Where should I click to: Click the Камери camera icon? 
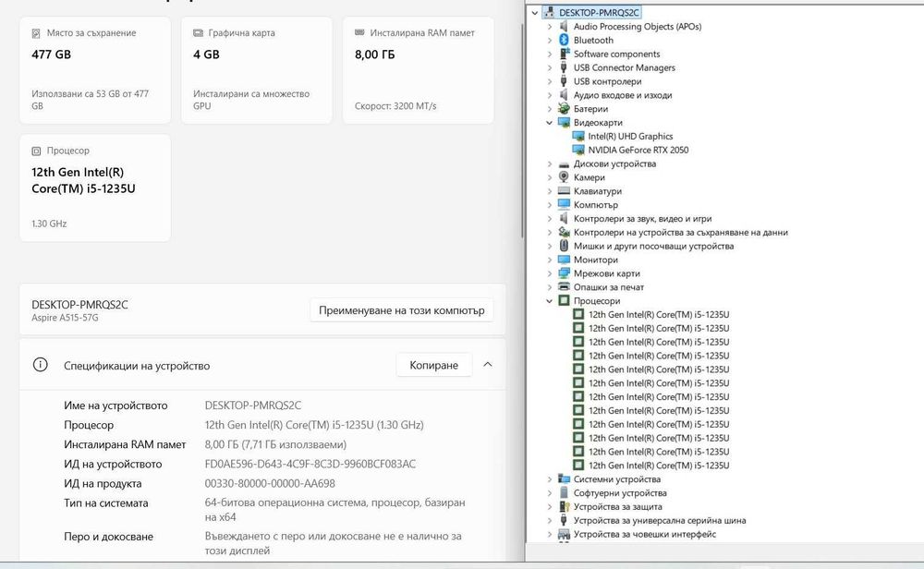[564, 177]
